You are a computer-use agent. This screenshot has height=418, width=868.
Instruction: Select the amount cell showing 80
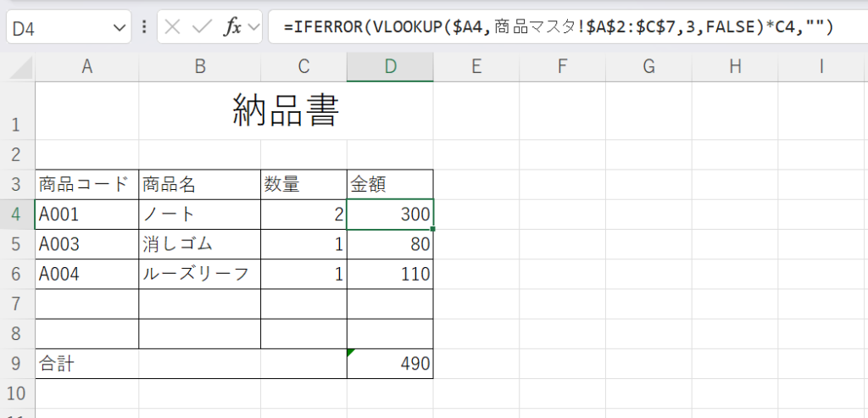coord(390,244)
